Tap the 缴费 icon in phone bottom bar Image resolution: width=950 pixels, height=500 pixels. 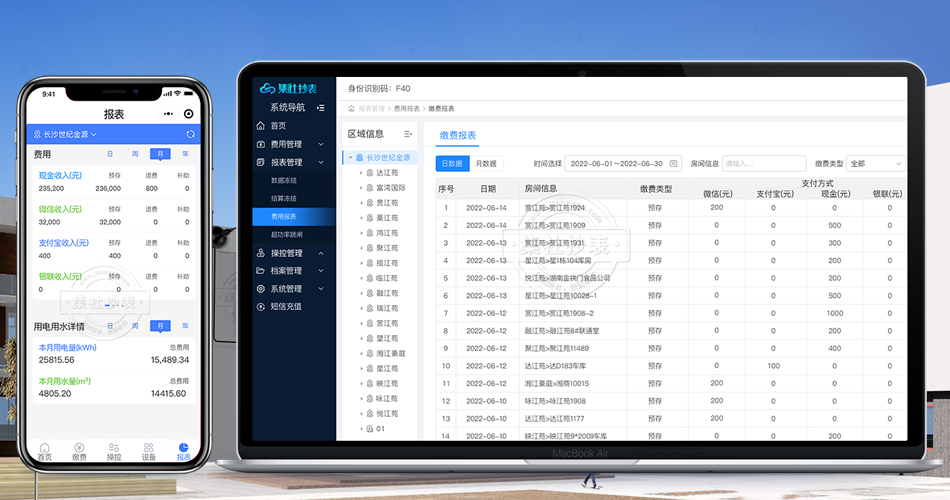click(79, 449)
